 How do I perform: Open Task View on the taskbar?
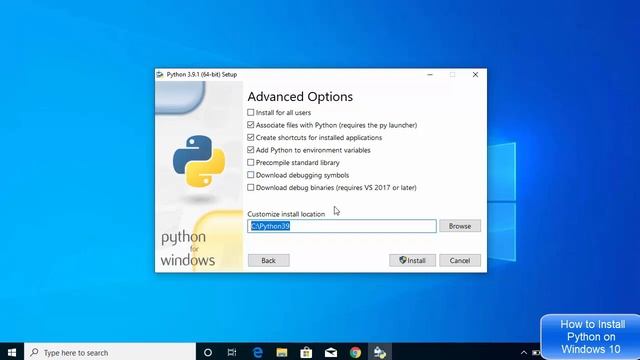(232, 352)
